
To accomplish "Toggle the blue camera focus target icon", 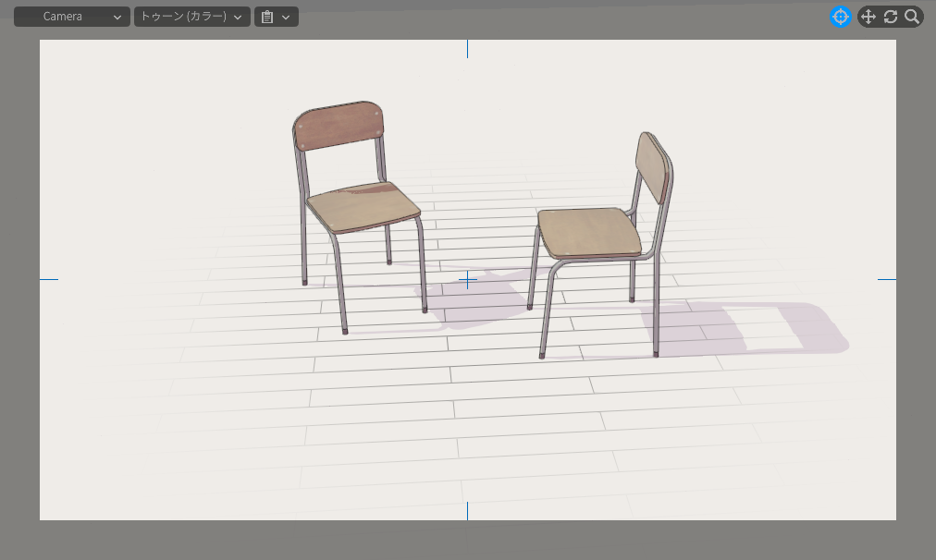I will (840, 17).
